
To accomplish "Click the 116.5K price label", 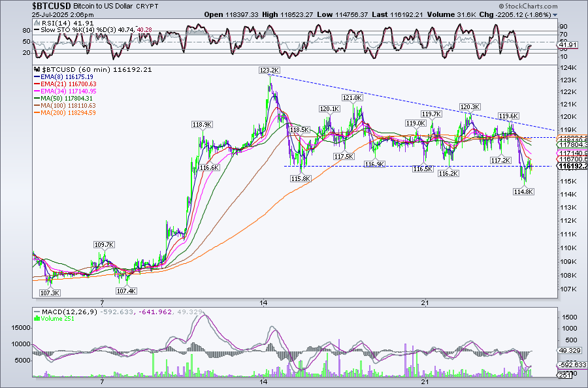I will point(423,169).
